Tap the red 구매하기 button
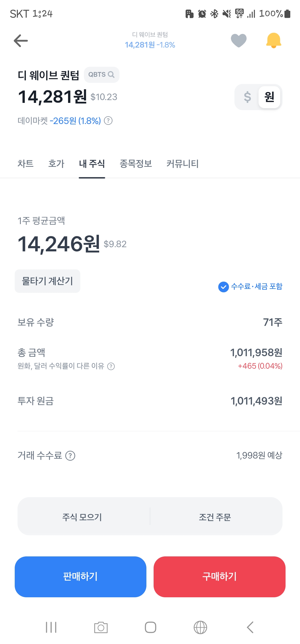 [x=219, y=577]
